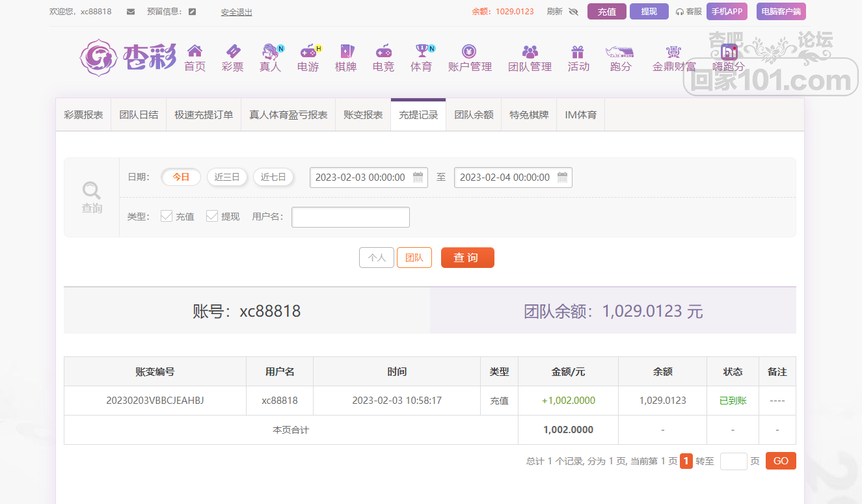Screen dimensions: 862x504
Task: Click username cell xc88818 in table
Action: pyautogui.click(x=280, y=401)
